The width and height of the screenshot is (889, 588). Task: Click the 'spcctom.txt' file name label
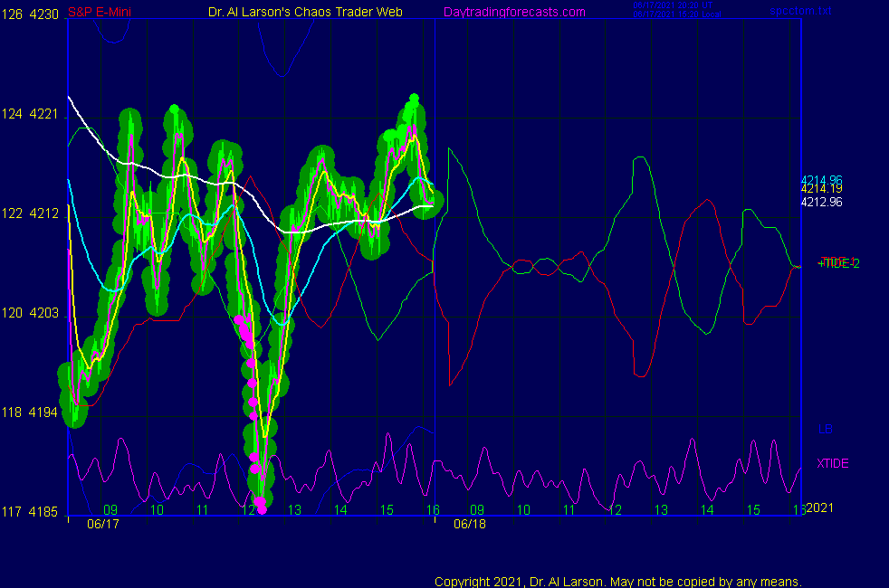click(x=800, y=11)
